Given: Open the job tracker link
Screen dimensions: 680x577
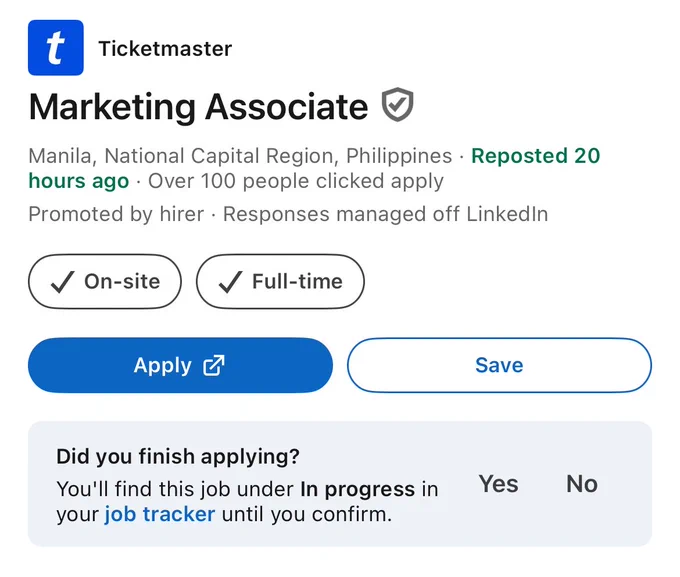Looking at the screenshot, I should 160,515.
